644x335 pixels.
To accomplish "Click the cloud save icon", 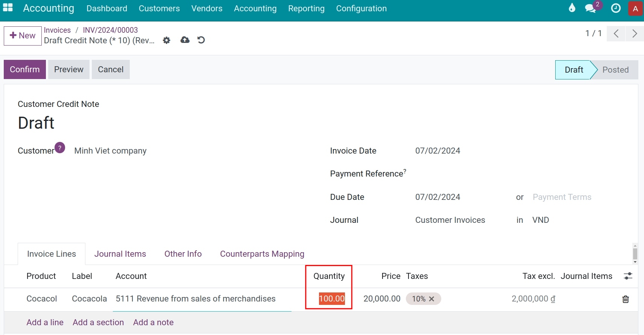I will 185,40.
